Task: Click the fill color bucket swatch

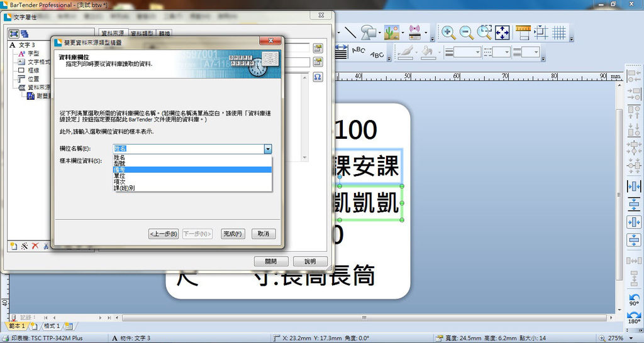Action: tap(428, 53)
